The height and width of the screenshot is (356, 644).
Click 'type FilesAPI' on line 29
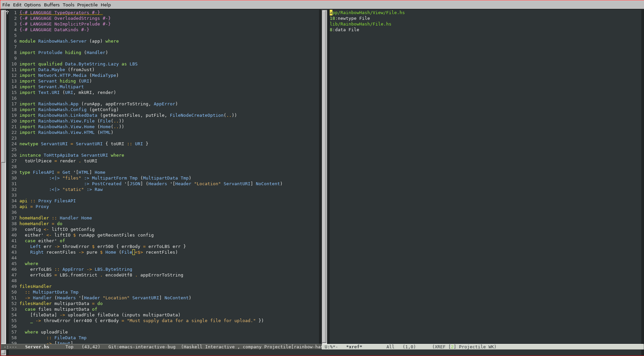[x=37, y=172]
